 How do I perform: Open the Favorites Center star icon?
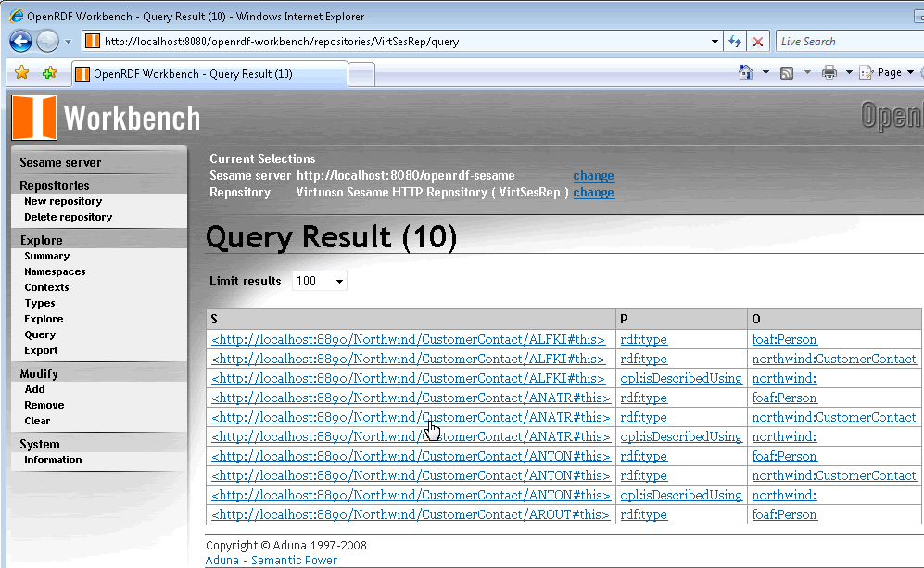pos(21,73)
